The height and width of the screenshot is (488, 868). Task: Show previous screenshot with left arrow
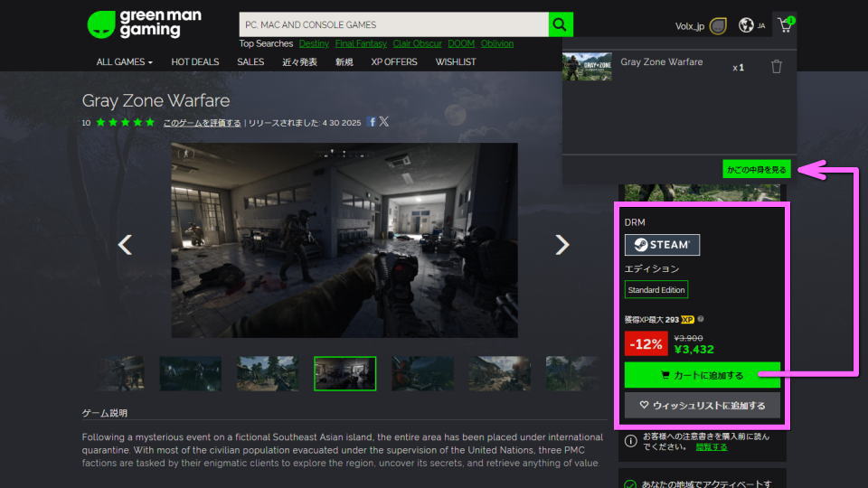tap(125, 245)
